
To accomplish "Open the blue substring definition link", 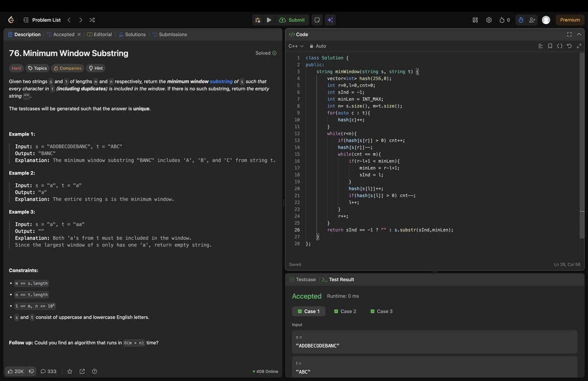I will pyautogui.click(x=221, y=81).
